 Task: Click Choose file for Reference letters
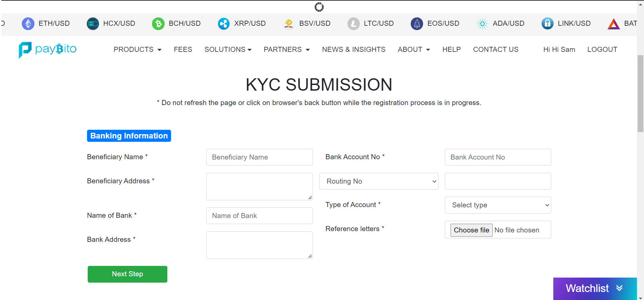pyautogui.click(x=471, y=230)
